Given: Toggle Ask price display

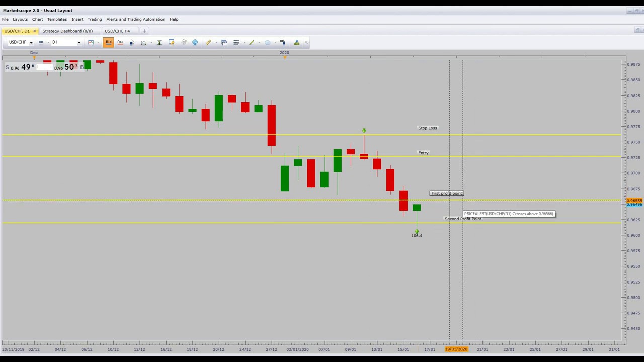Looking at the screenshot, I should (x=120, y=42).
